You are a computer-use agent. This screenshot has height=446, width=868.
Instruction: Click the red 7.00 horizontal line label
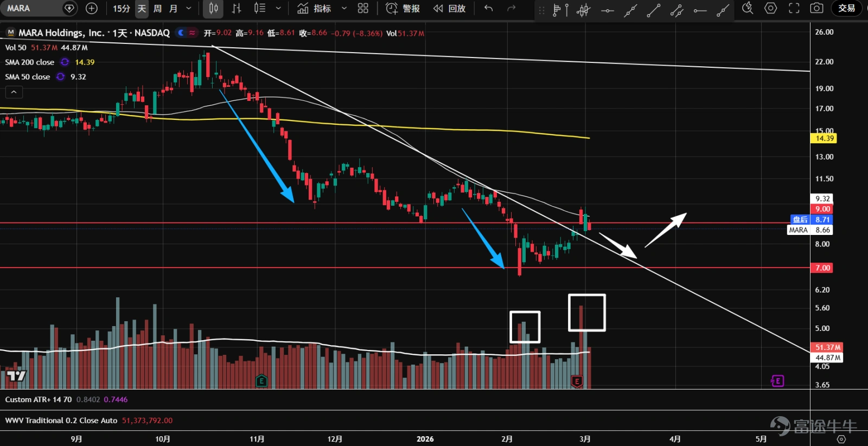click(x=821, y=268)
